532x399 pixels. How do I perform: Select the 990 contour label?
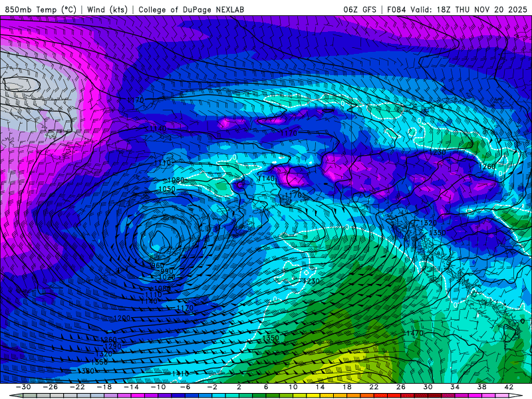pos(167,271)
